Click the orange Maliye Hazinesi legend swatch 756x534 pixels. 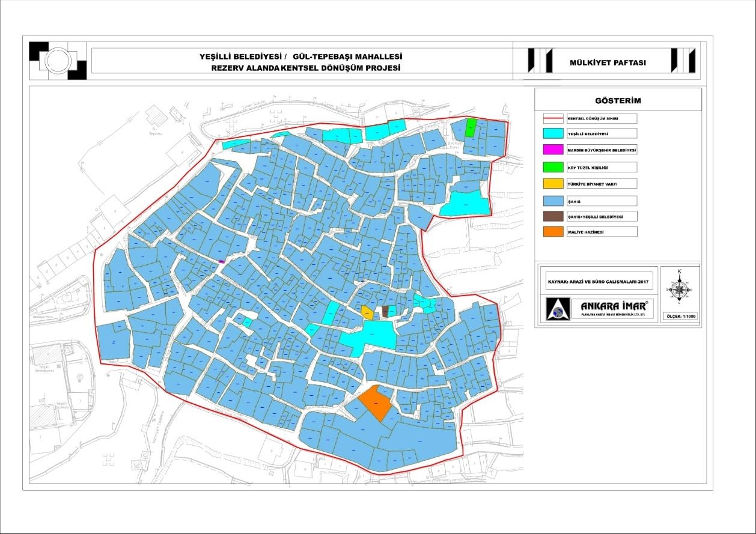pos(551,232)
